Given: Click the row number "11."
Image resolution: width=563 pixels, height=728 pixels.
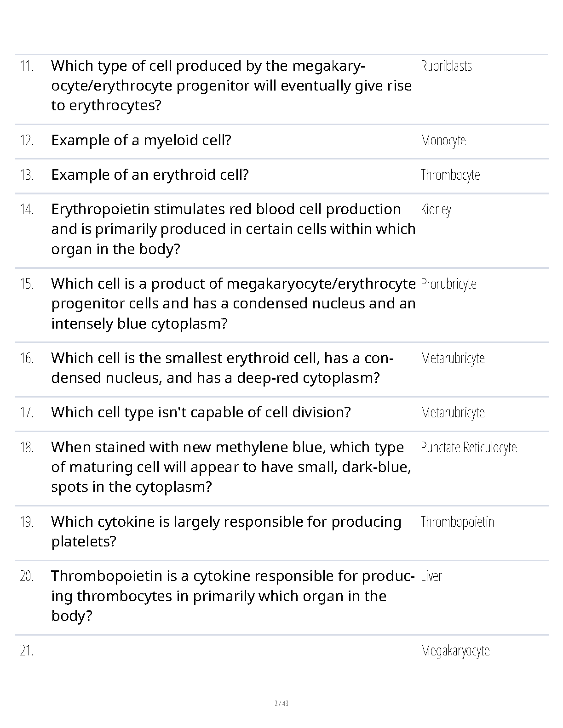Looking at the screenshot, I should [27, 66].
